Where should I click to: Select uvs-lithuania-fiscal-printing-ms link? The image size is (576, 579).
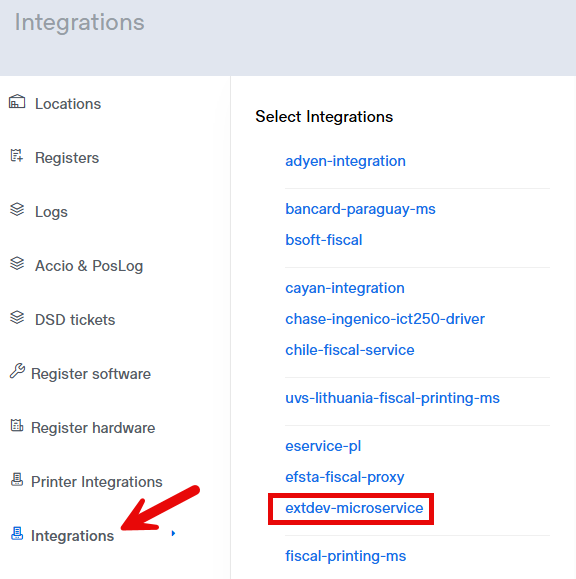pyautogui.click(x=392, y=398)
